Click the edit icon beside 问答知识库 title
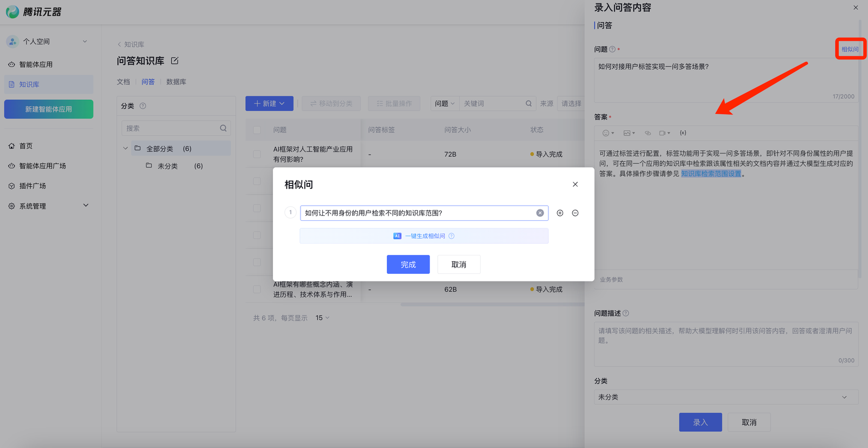The height and width of the screenshot is (448, 868). coord(175,61)
